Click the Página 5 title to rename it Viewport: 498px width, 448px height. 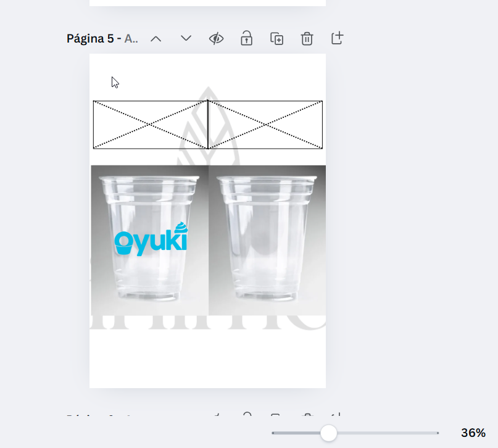[102, 39]
